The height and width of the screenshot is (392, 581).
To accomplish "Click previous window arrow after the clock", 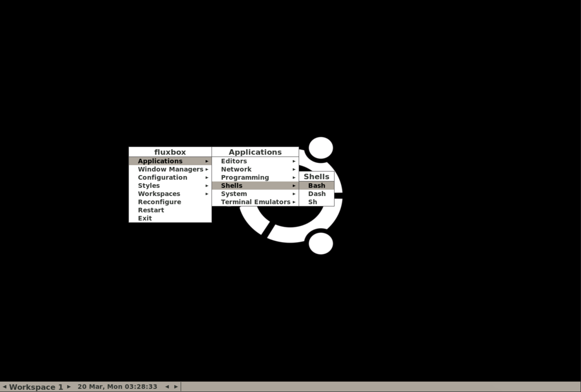I will tap(167, 387).
